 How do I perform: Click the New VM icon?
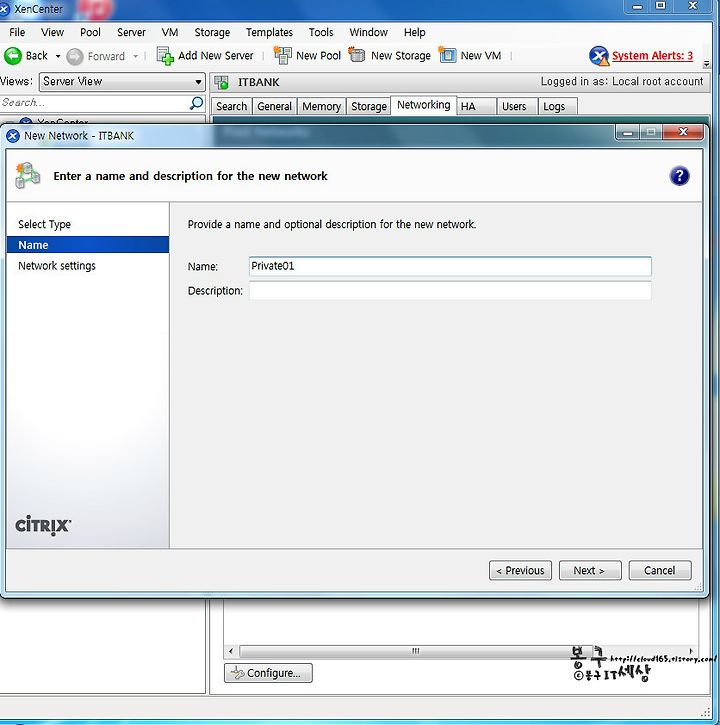coord(447,55)
